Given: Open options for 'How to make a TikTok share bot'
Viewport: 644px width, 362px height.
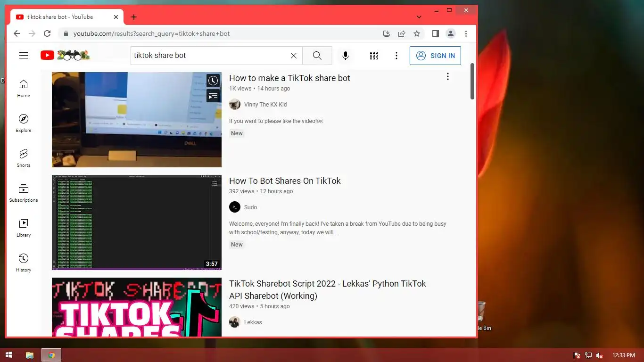Looking at the screenshot, I should 448,77.
